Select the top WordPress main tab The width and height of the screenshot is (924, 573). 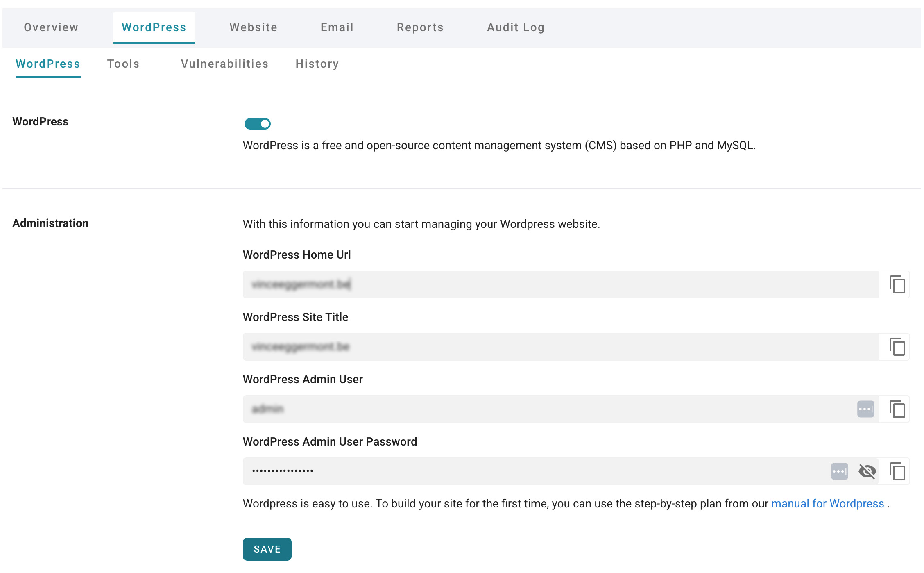pos(154,27)
